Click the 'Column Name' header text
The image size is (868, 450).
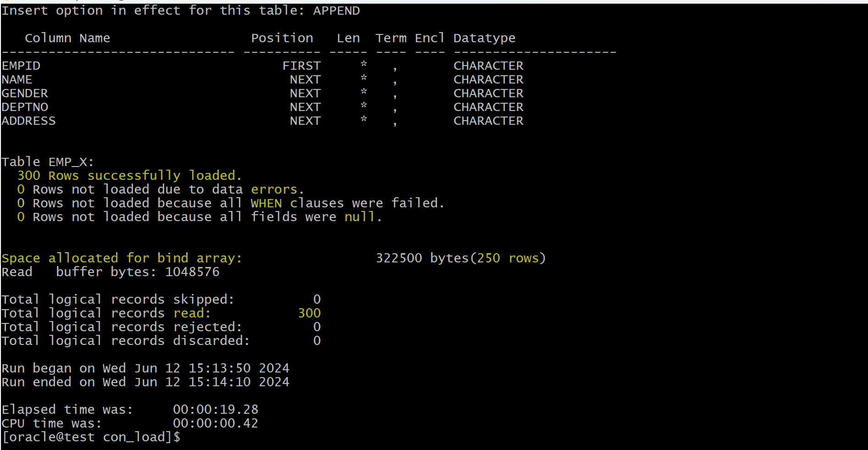(67, 38)
